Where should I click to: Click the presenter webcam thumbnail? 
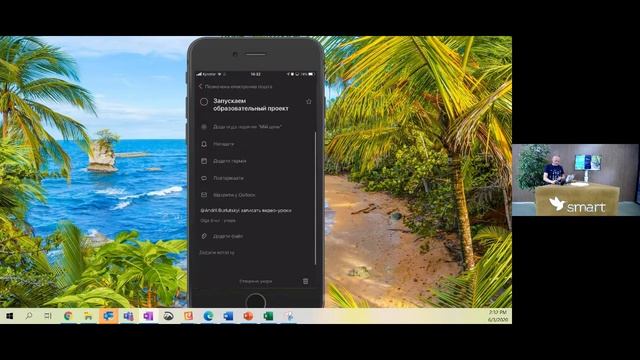[576, 180]
